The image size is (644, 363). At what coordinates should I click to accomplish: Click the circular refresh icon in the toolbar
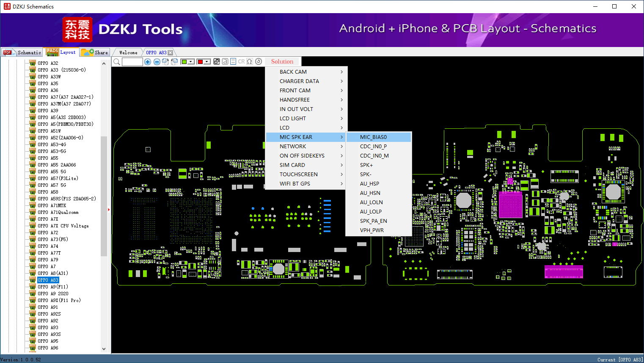click(259, 61)
